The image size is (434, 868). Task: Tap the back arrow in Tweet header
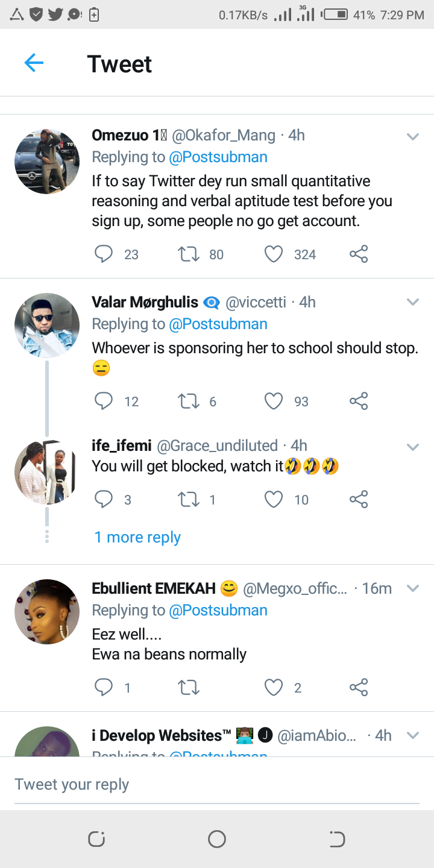[34, 63]
